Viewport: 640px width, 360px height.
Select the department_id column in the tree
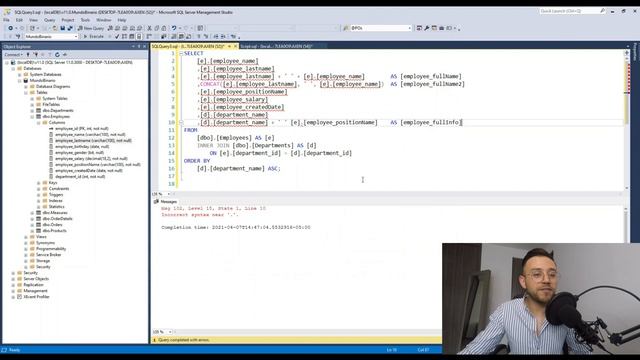coord(80,177)
